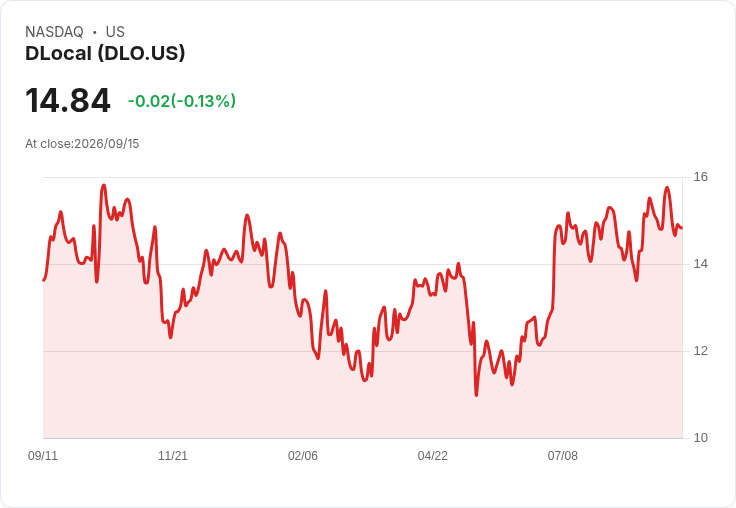Click the 04/22 x-axis date label
The width and height of the screenshot is (736, 508).
coord(433,455)
